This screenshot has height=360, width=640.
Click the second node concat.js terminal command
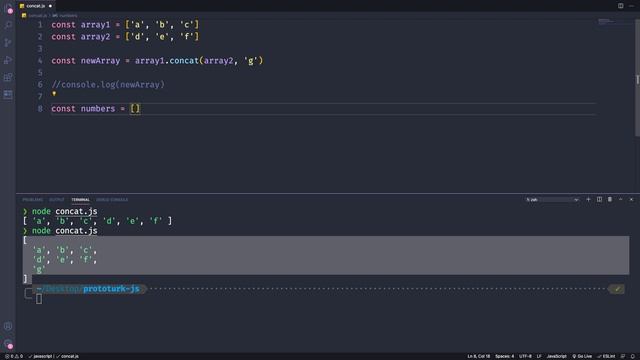tap(64, 231)
